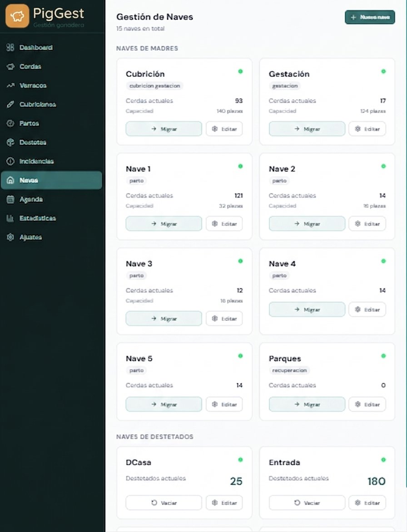Click the icon beside Cubriciones
The width and height of the screenshot is (407, 532).
(x=10, y=105)
